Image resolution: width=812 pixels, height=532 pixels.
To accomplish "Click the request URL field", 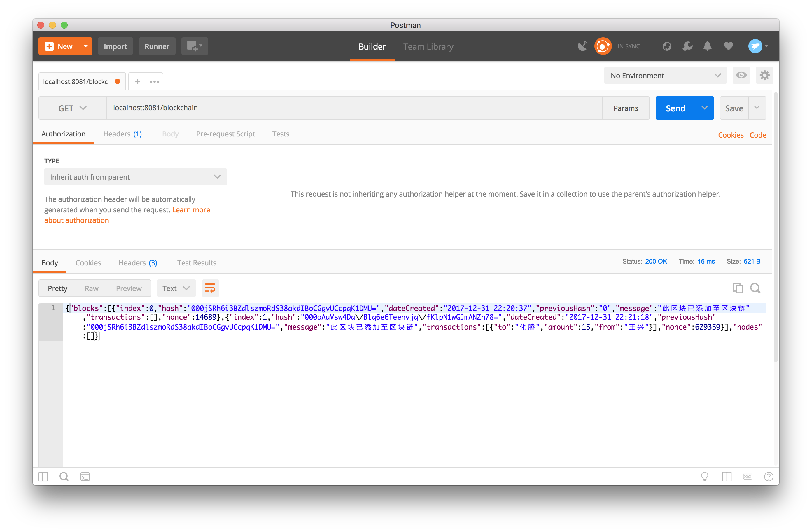I will 354,108.
